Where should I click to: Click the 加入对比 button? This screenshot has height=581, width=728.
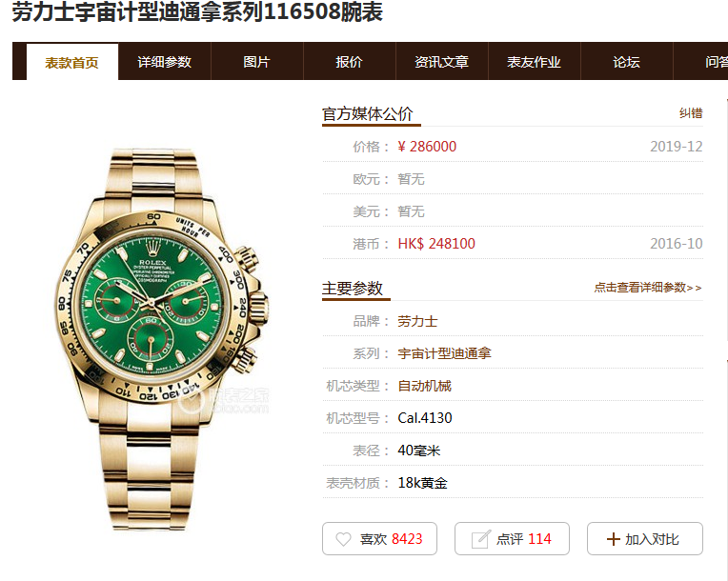645,539
